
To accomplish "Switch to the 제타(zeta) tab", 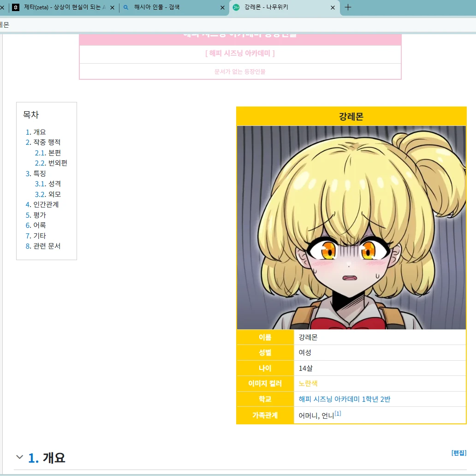I will 64,7.
